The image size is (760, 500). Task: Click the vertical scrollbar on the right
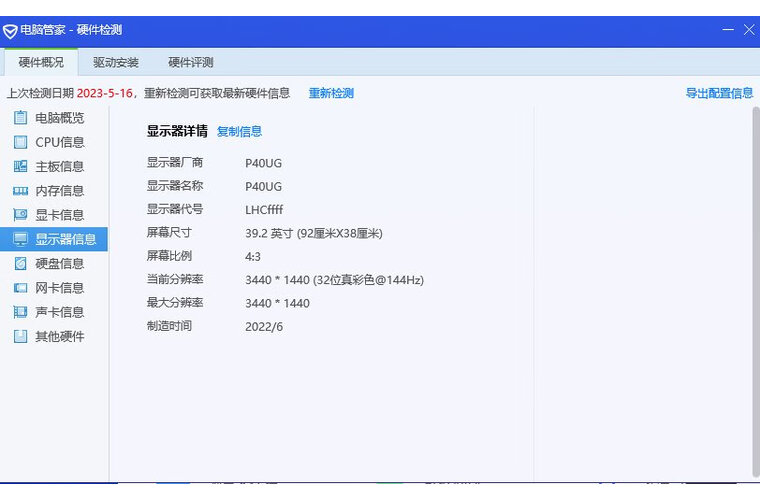point(755,290)
